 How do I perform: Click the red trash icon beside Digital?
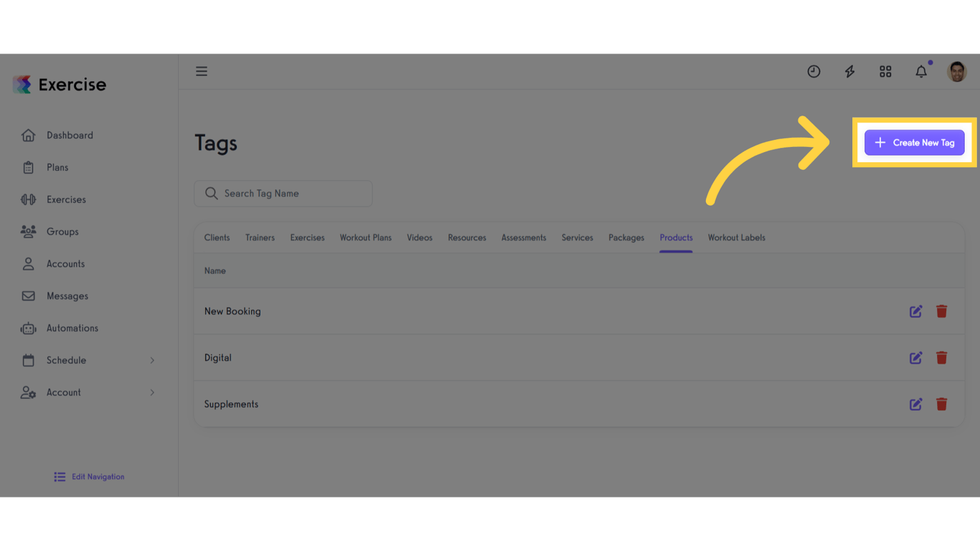click(941, 357)
